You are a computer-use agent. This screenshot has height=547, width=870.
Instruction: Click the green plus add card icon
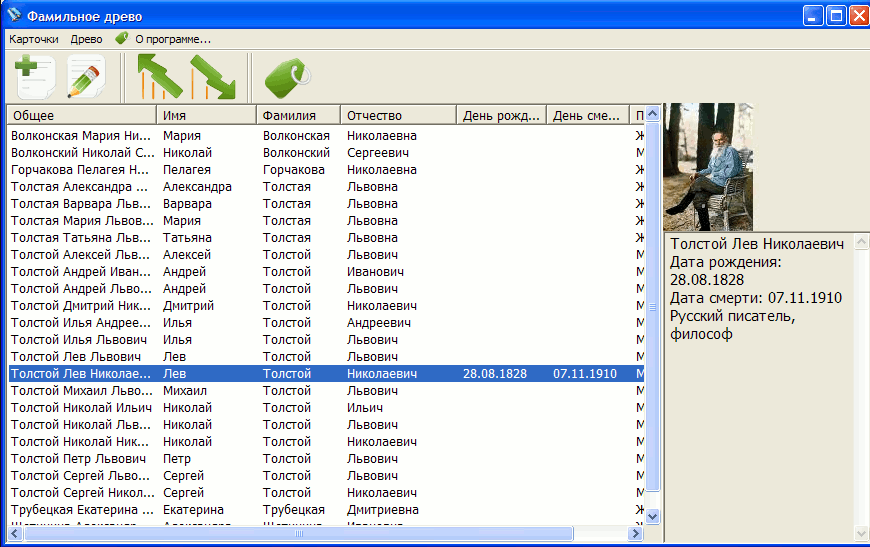coord(34,77)
